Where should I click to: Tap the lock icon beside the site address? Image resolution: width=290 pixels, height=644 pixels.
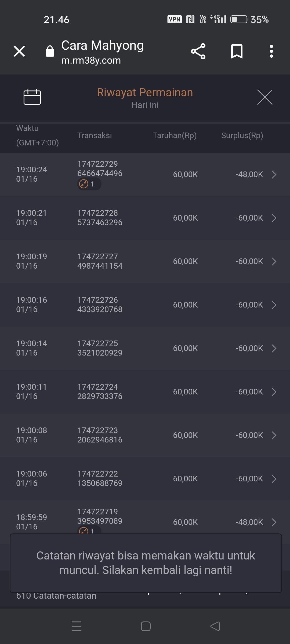pyautogui.click(x=50, y=51)
